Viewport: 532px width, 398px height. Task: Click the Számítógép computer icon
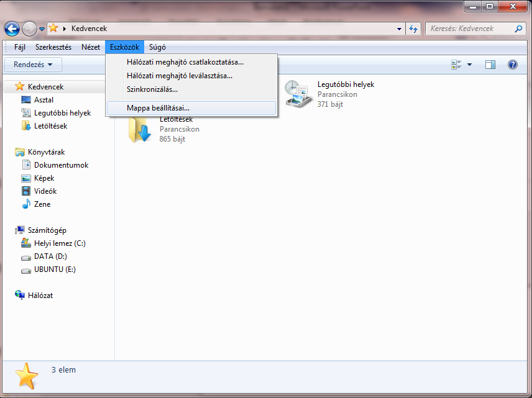click(x=20, y=230)
